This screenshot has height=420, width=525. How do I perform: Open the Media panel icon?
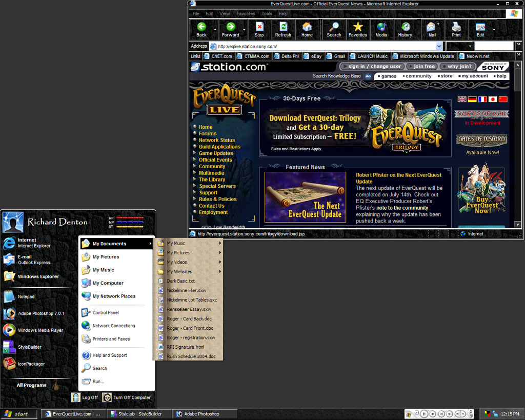[x=381, y=27]
